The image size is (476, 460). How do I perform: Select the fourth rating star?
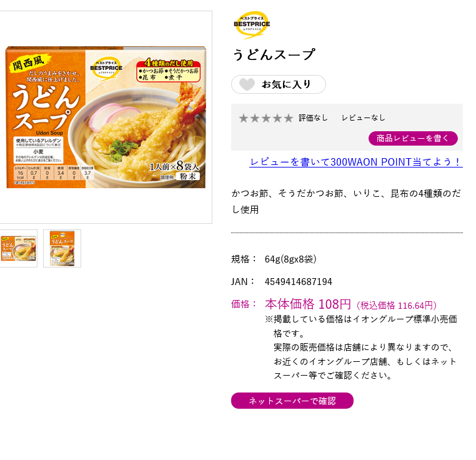pos(277,118)
